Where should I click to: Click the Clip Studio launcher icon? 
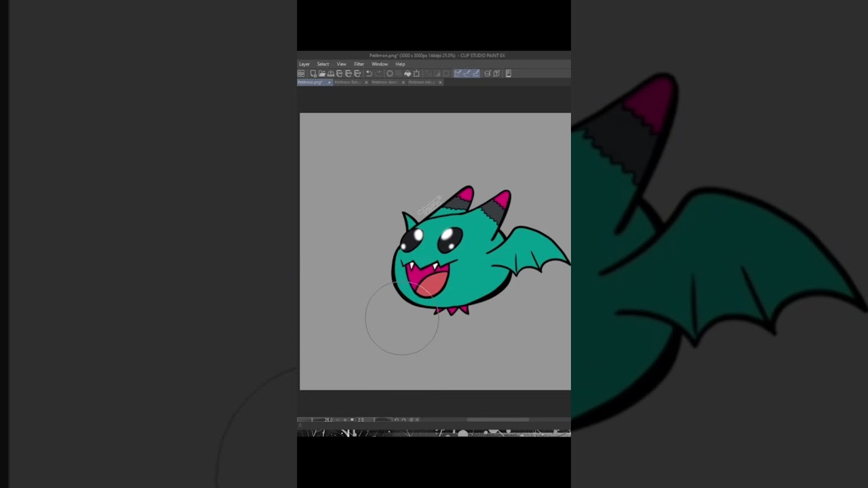click(301, 73)
